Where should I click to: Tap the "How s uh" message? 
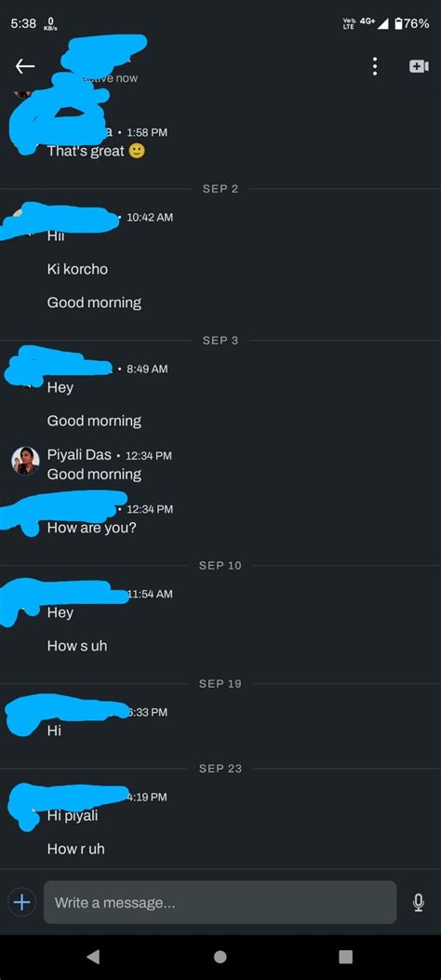pyautogui.click(x=77, y=646)
